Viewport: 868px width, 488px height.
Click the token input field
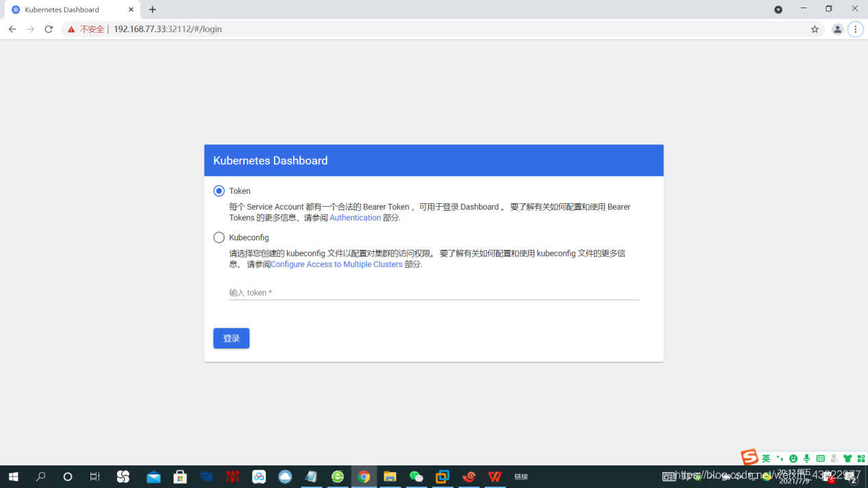click(x=434, y=292)
